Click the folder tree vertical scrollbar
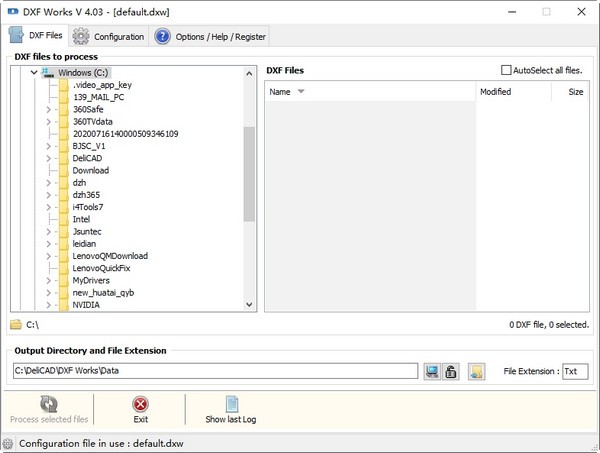Image resolution: width=600 pixels, height=453 pixels. click(249, 174)
